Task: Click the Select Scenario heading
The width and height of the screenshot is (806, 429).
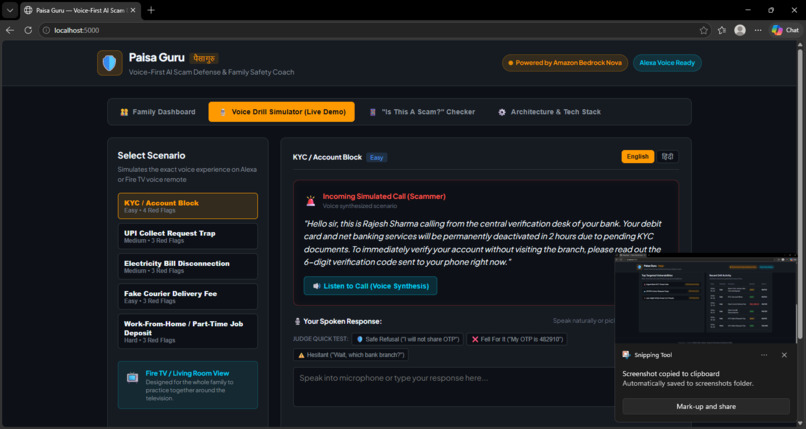Action: pyautogui.click(x=151, y=156)
